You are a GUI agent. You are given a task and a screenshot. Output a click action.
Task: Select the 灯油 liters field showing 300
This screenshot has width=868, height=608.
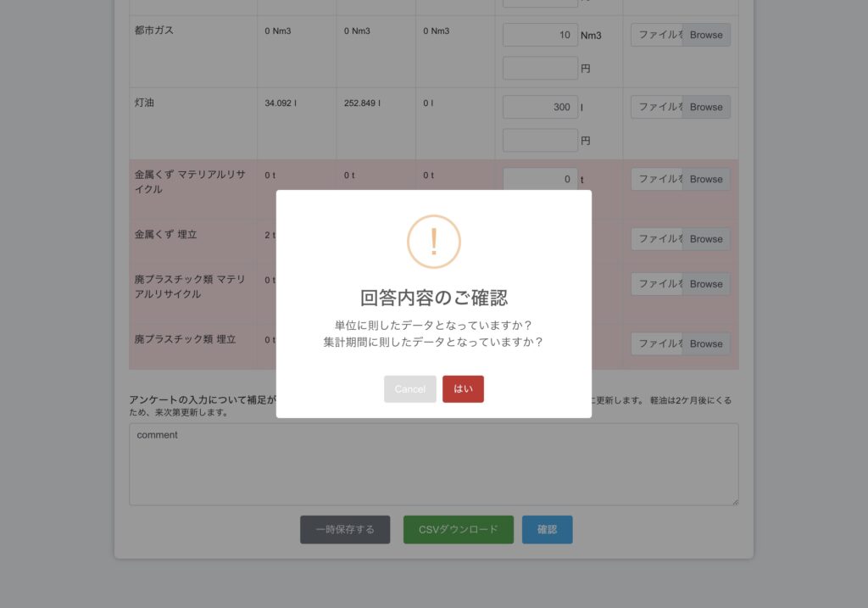[x=540, y=107]
